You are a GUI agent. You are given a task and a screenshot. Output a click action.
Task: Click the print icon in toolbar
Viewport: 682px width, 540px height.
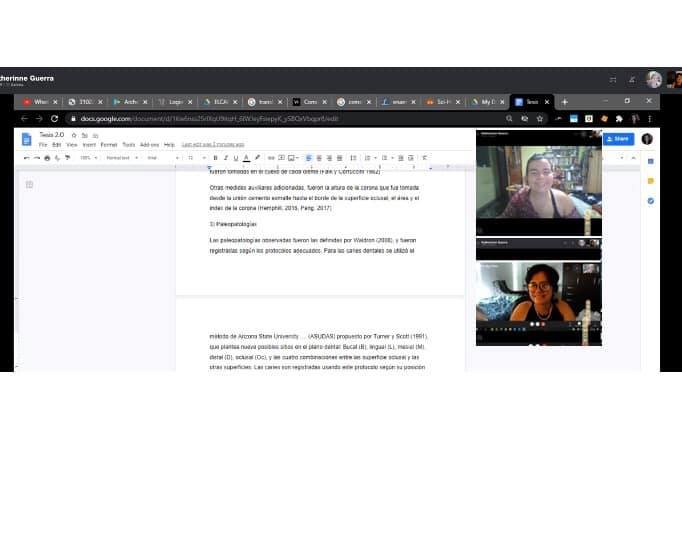pyautogui.click(x=47, y=158)
